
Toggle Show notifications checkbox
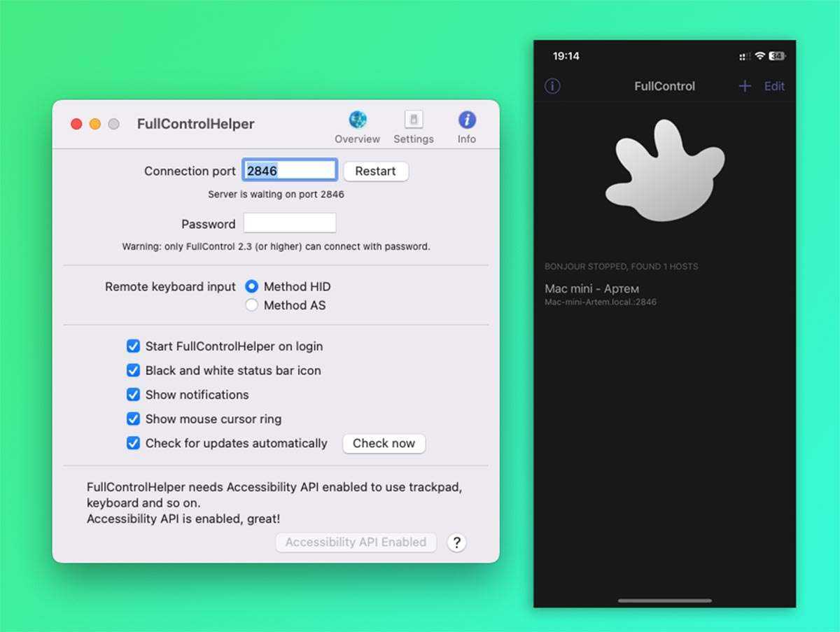point(133,395)
